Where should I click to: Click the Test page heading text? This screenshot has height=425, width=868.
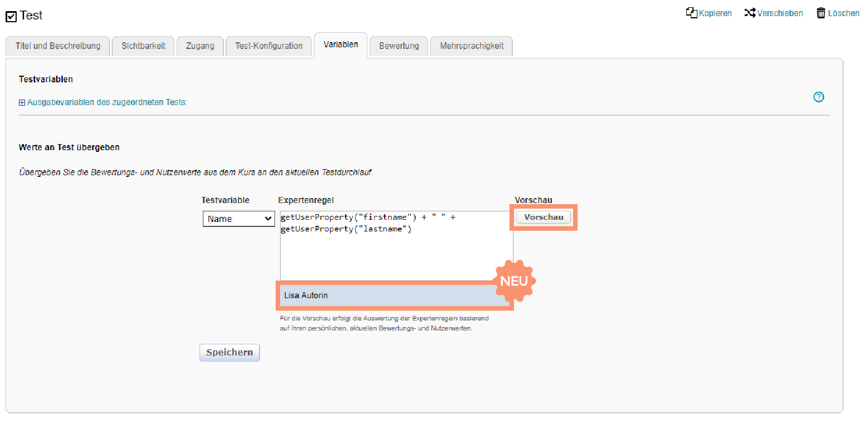pos(31,16)
